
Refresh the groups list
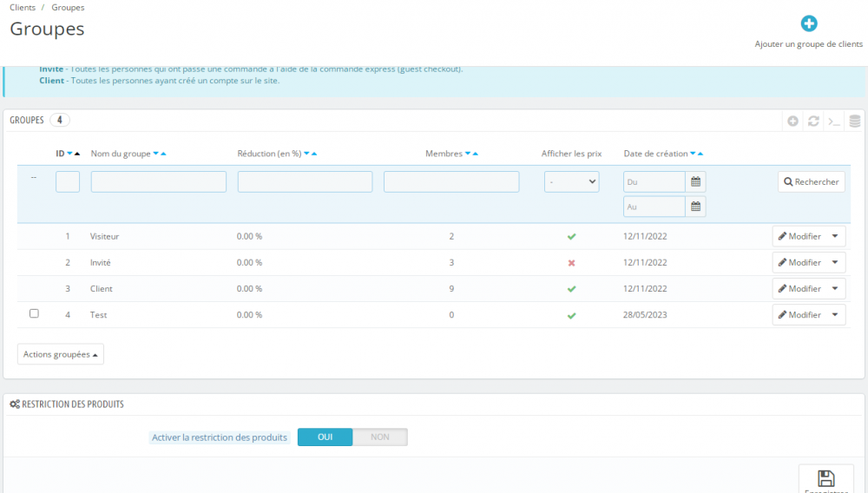[x=813, y=121]
